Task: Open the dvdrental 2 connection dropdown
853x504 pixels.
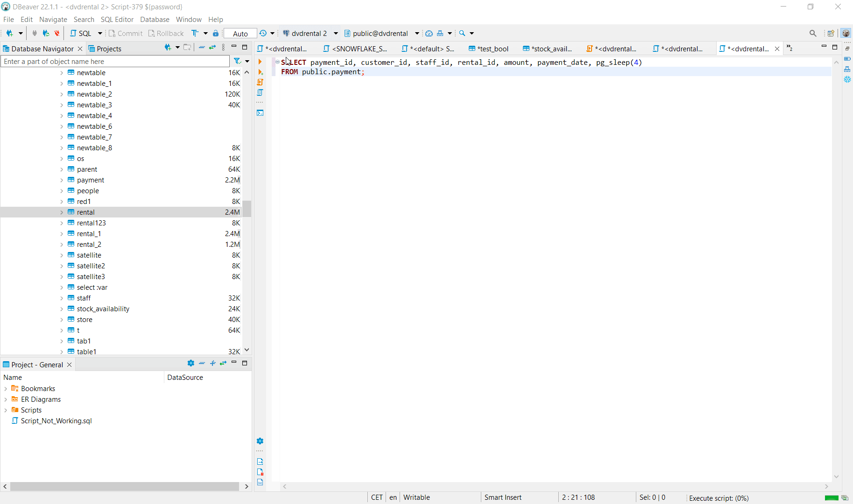Action: pos(336,33)
